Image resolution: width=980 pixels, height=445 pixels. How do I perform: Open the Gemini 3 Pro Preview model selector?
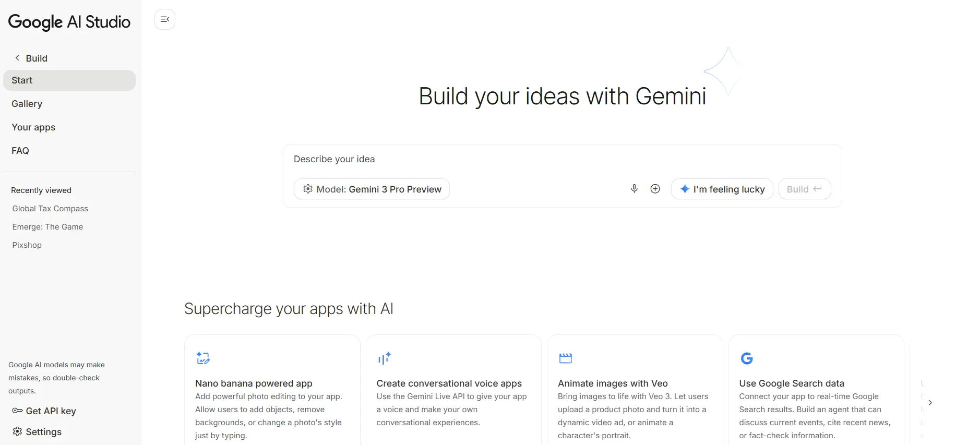click(372, 189)
